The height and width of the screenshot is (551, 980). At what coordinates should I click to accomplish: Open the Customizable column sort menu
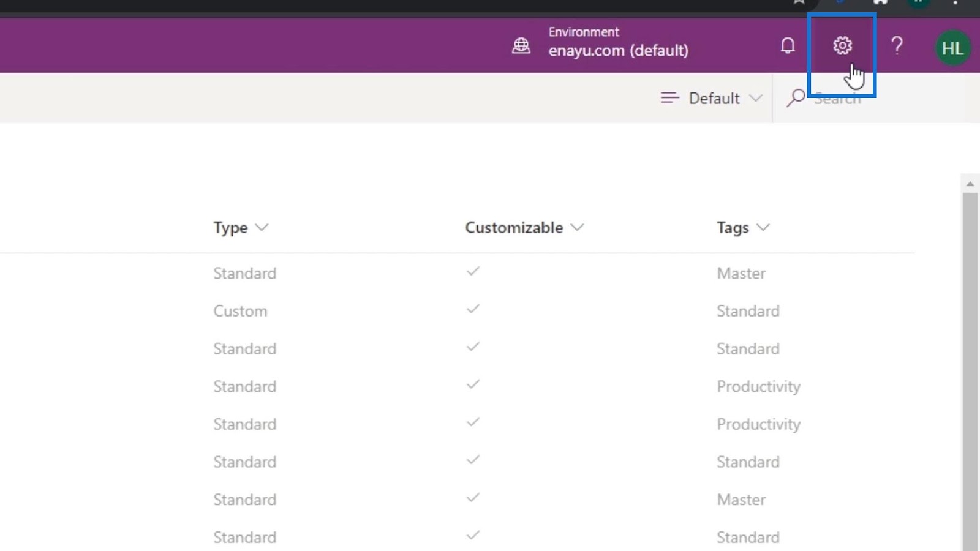click(x=577, y=228)
